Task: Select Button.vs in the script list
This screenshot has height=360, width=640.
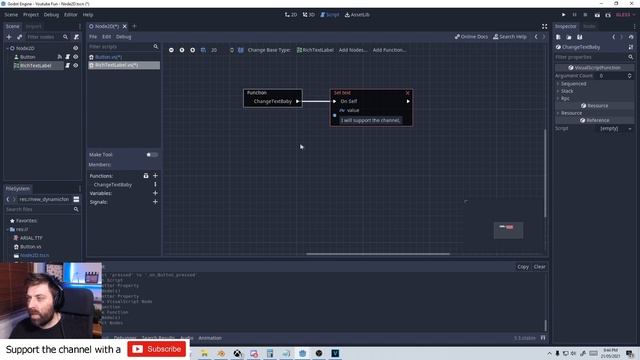Action: pos(124,57)
